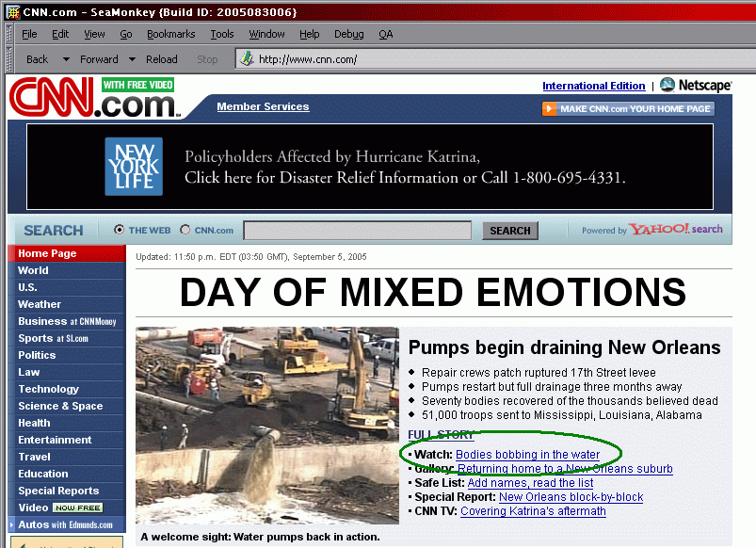Click the 'Pumps begin draining New Orleans' headline
756x548 pixels.
click(x=565, y=347)
